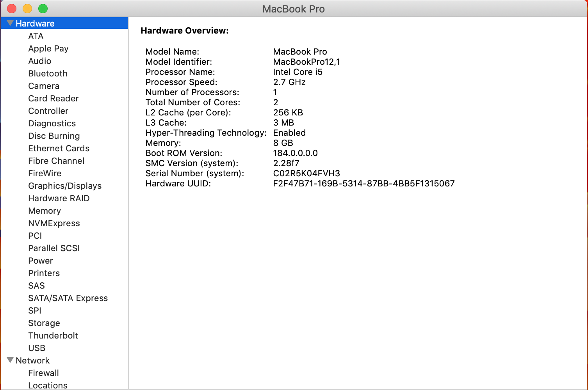Click the processor speed 2.7 GHz
Viewport: 588px width, 390px height.
289,82
